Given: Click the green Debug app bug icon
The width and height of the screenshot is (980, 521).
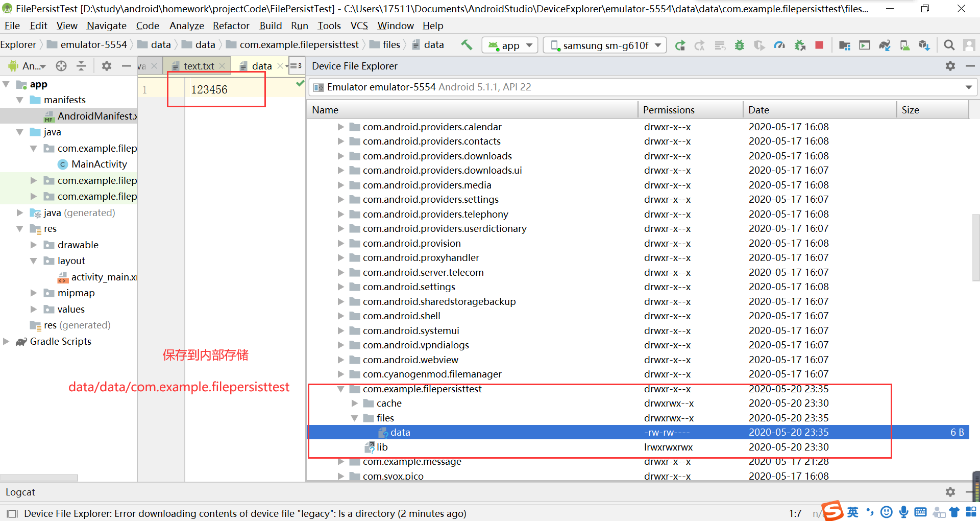Looking at the screenshot, I should coord(739,45).
